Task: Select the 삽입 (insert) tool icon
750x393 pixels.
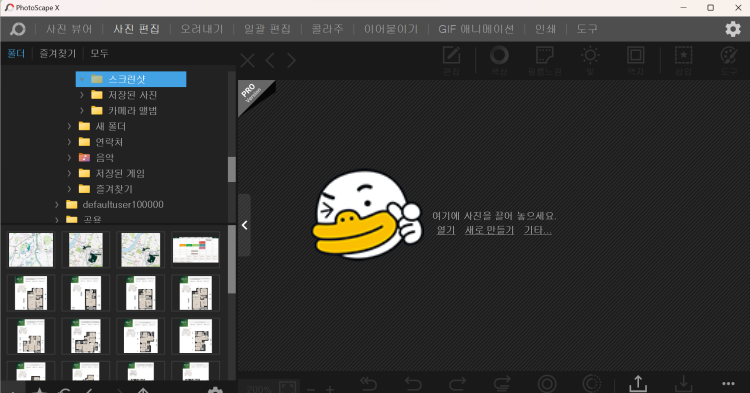Action: pyautogui.click(x=684, y=55)
